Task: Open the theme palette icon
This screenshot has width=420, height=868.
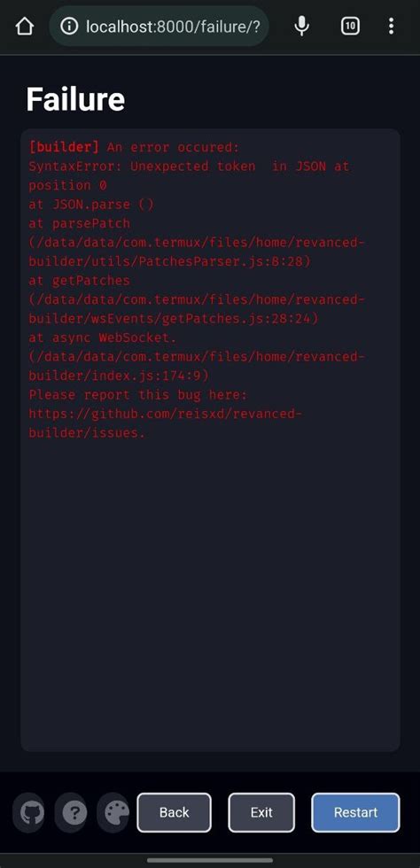Action: (x=117, y=813)
